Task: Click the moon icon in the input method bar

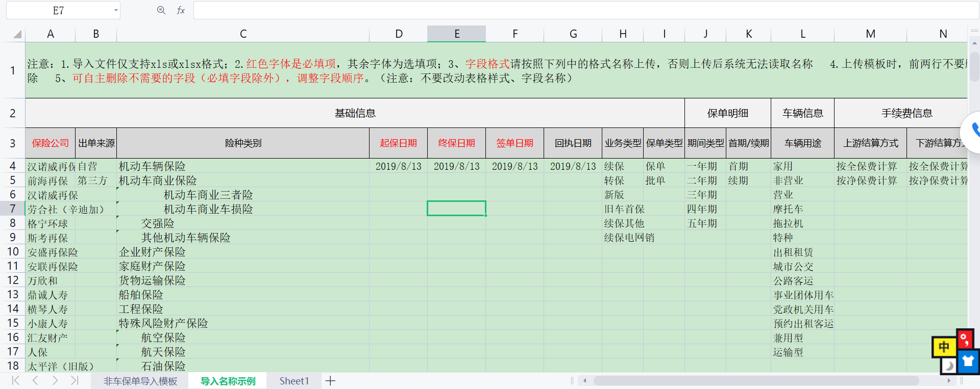Action: pos(949,365)
